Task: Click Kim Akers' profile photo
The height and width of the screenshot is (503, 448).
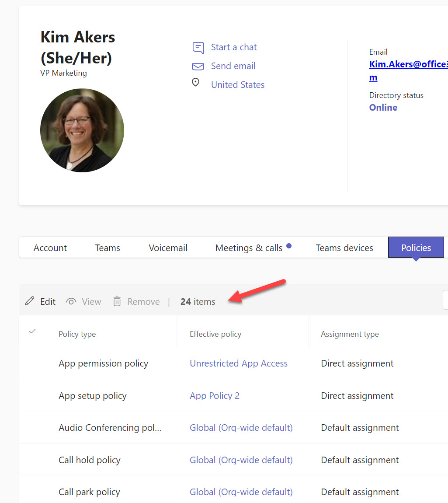Action: (x=82, y=130)
